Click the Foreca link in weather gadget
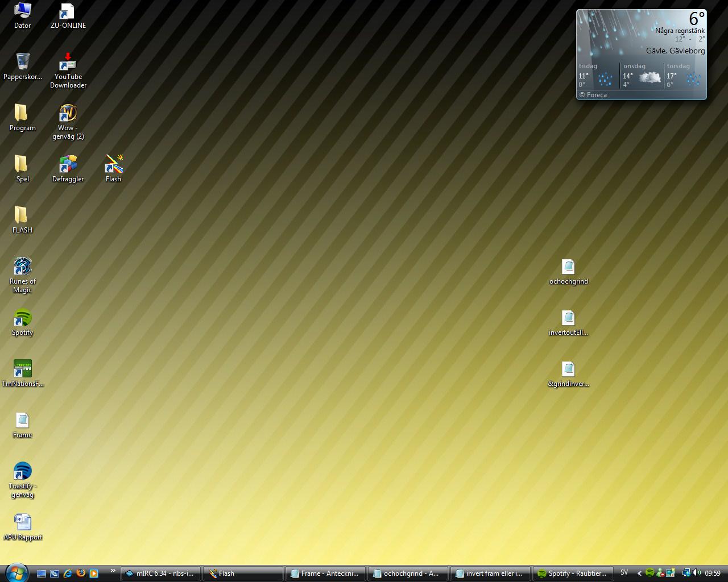This screenshot has height=582, width=728. point(593,95)
